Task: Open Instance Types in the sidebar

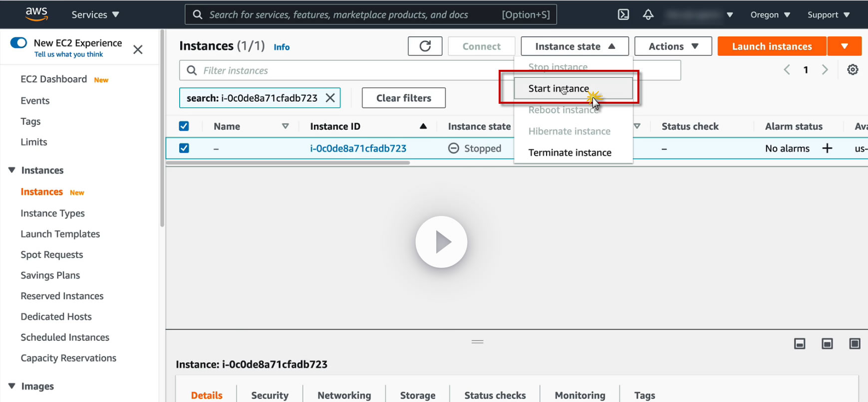Action: (52, 213)
